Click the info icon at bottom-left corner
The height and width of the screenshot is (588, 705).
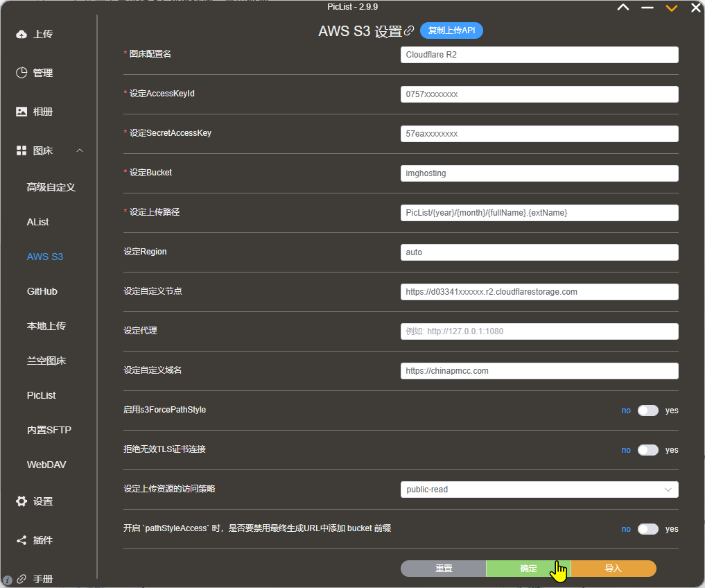8,580
